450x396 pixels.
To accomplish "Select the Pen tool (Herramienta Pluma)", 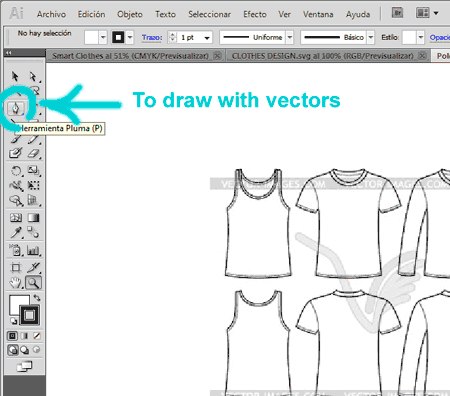I will (15, 108).
